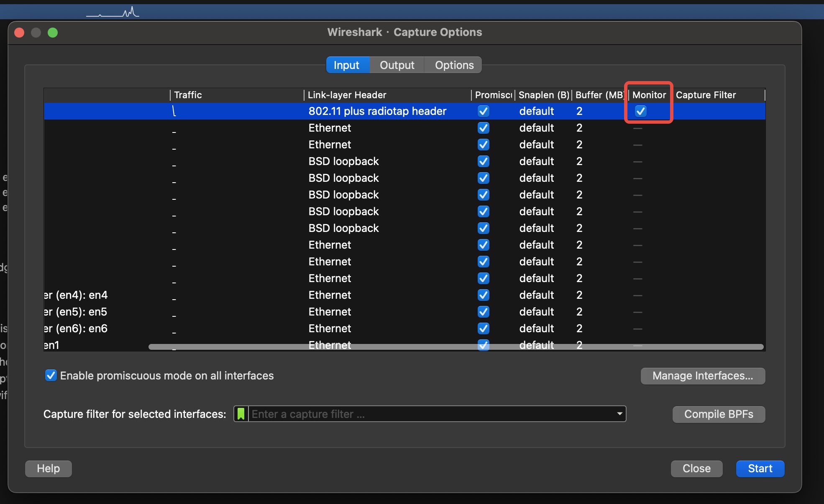Image resolution: width=824 pixels, height=504 pixels.
Task: Click the green bookmark capture filter icon
Action: [241, 414]
